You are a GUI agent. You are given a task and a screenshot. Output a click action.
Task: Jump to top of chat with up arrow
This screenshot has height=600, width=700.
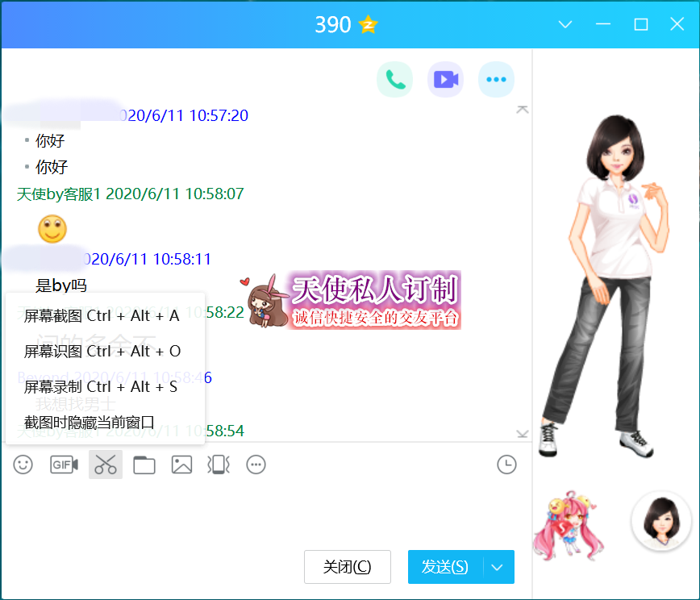click(x=523, y=110)
